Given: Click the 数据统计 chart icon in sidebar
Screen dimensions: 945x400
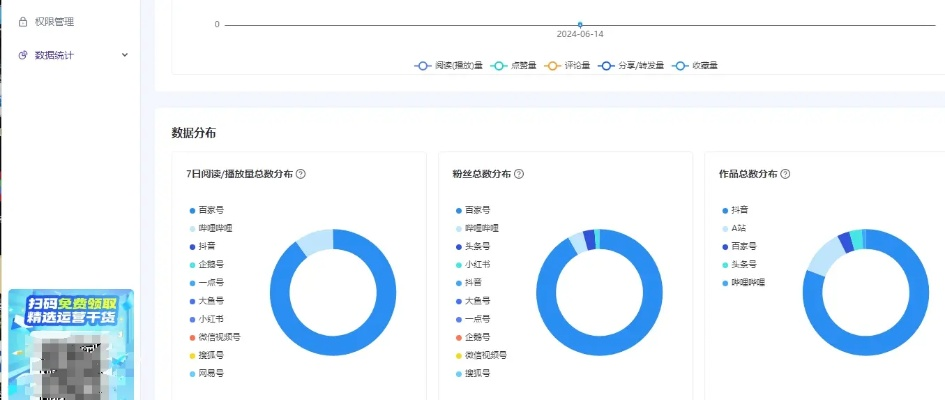Looking at the screenshot, I should pyautogui.click(x=23, y=55).
